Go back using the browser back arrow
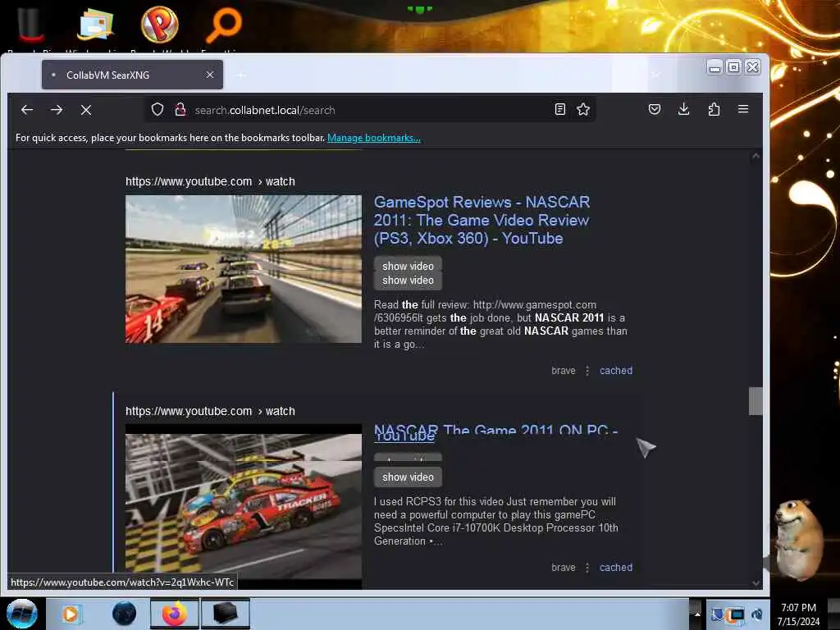Image resolution: width=840 pixels, height=630 pixels. point(27,110)
